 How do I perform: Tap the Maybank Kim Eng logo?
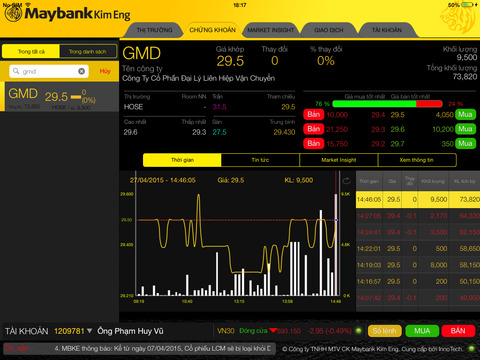tap(67, 14)
